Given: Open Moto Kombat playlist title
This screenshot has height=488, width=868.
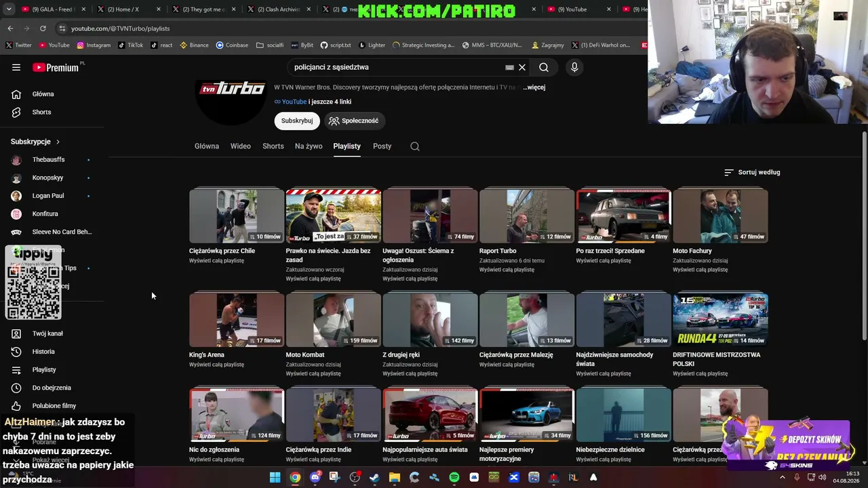Looking at the screenshot, I should tap(305, 355).
